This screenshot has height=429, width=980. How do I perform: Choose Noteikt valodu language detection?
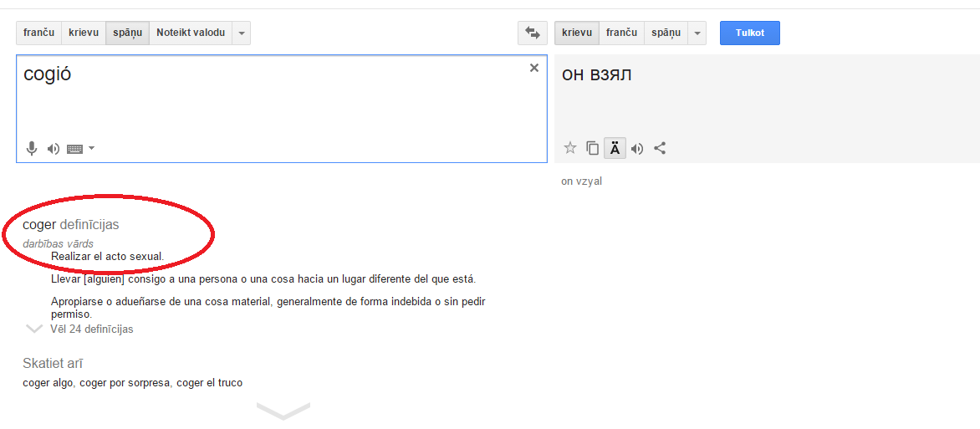click(191, 33)
